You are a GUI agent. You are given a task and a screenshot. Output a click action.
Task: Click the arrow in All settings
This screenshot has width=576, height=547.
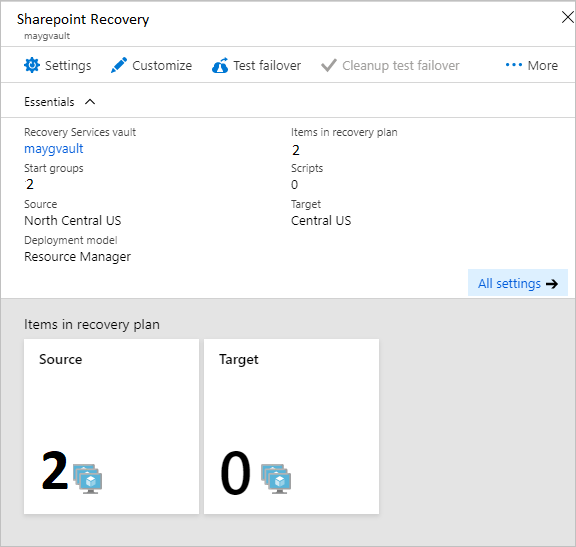point(552,284)
